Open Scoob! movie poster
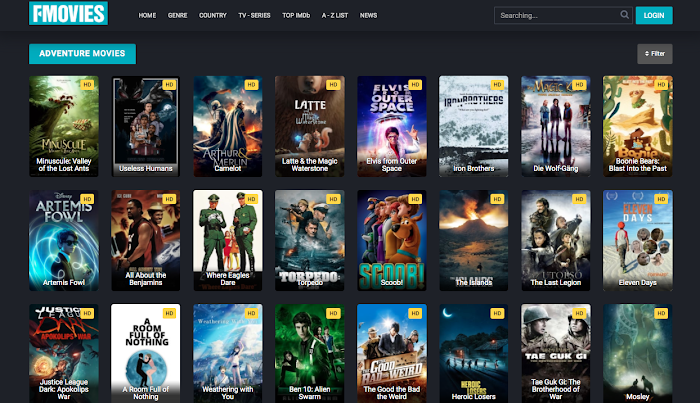Screen dimensions: 700x403 click(x=392, y=241)
